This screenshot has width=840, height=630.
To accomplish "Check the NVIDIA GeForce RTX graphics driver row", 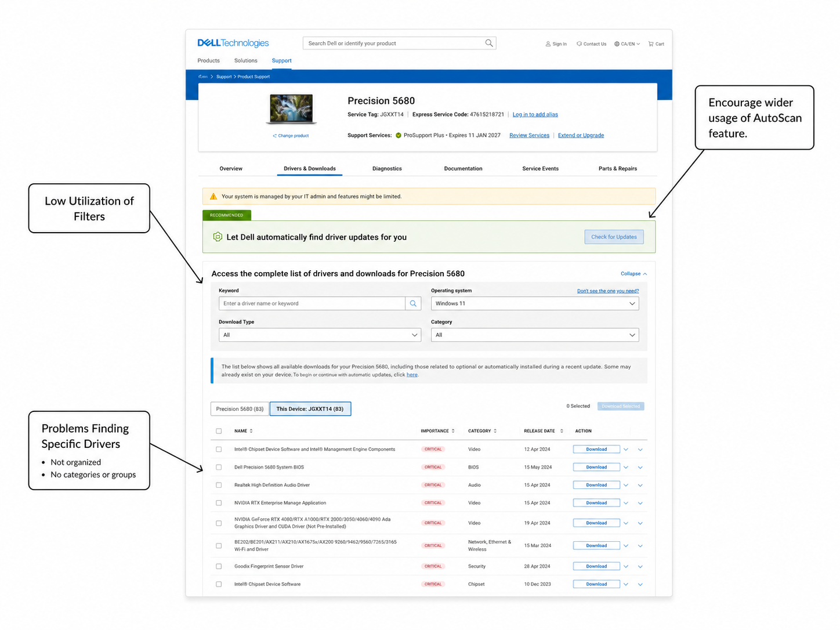I will point(219,523).
